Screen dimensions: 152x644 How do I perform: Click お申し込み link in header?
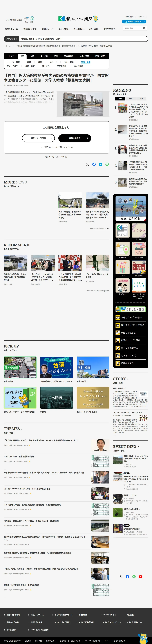coord(129,17)
